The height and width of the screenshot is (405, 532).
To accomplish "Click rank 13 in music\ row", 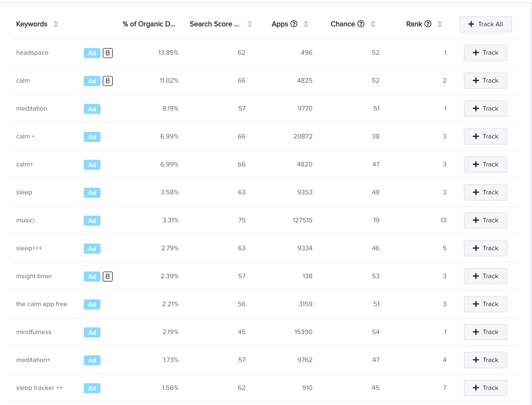I will tap(443, 220).
